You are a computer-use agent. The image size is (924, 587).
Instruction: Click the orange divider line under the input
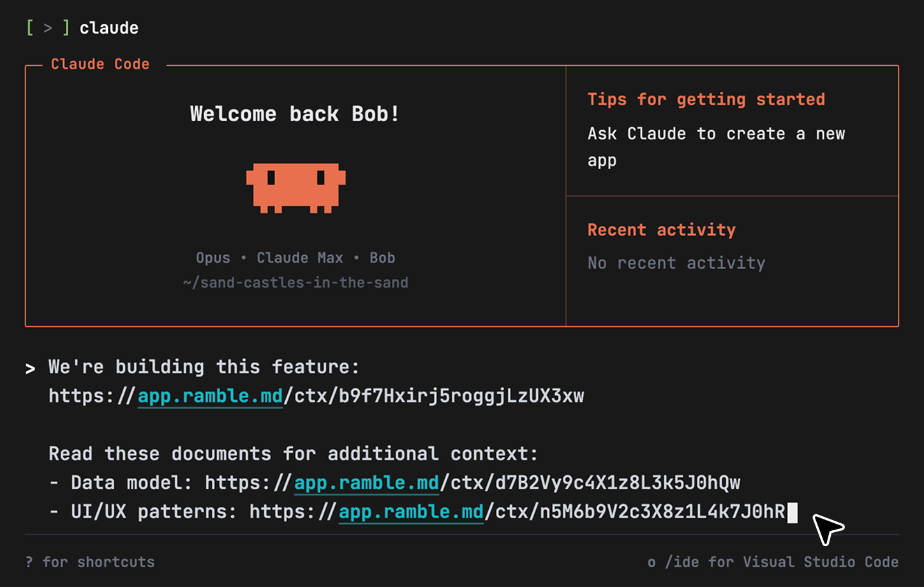click(x=462, y=534)
